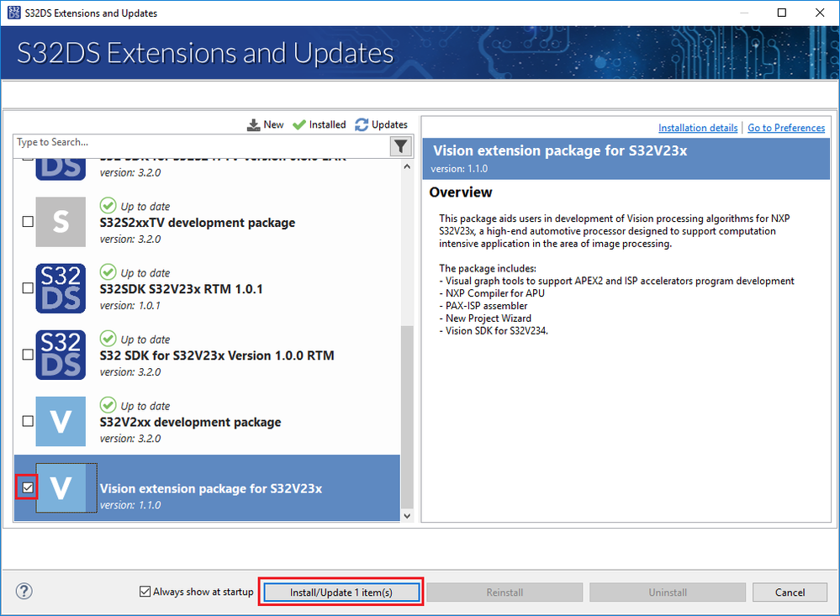Click Up to date checkmark for Version 1.0.0 RTM

pyautogui.click(x=108, y=339)
